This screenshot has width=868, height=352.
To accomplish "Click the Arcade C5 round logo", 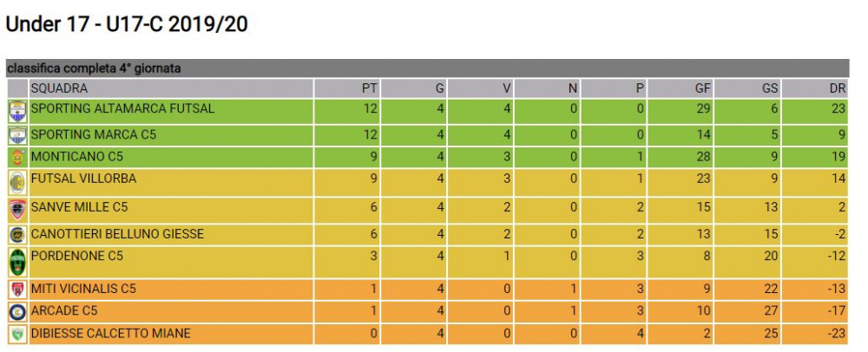I will [17, 312].
